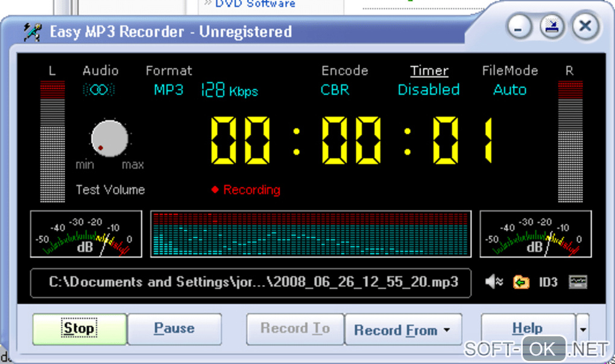Screen dimensions: 615x364
Task: Click the red Recording status indicator
Action: coord(246,190)
